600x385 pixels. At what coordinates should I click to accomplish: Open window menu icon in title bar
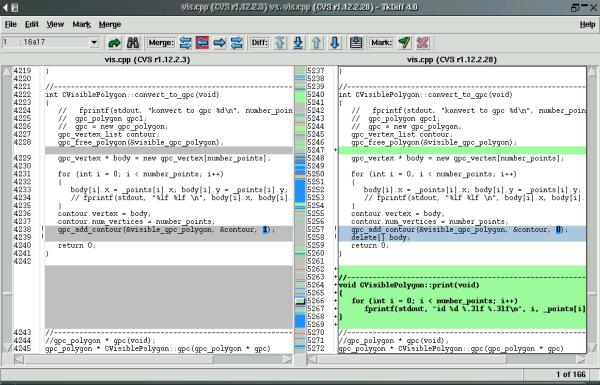pos(15,7)
